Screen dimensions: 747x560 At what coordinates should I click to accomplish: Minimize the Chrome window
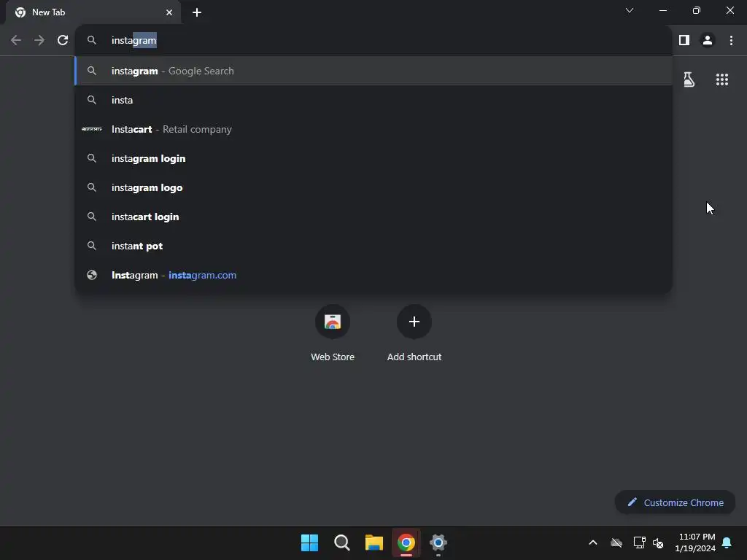662,10
